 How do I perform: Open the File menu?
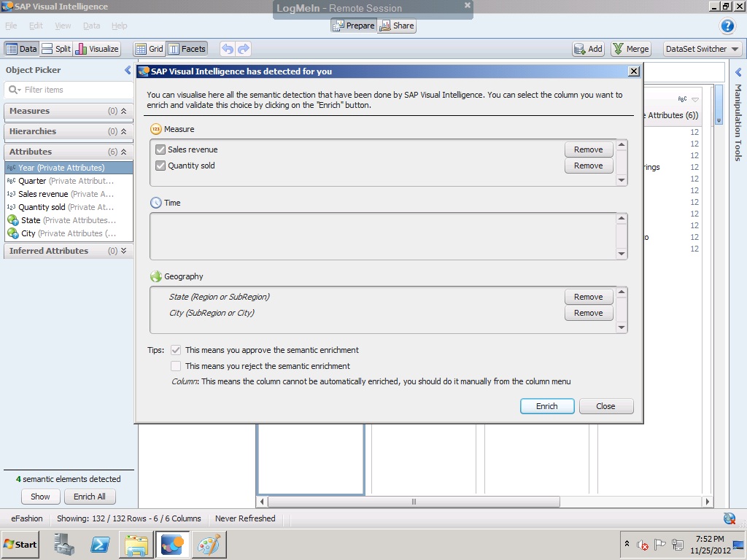(x=11, y=26)
